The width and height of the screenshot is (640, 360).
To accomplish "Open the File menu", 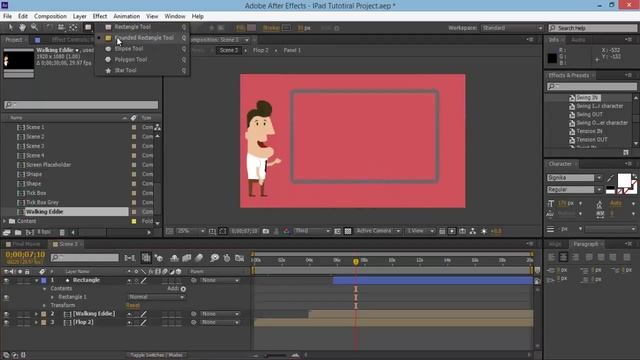I will (x=7, y=16).
